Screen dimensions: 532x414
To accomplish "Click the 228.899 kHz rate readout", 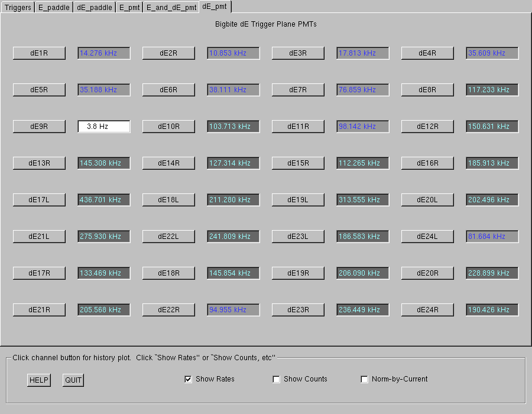I will click(492, 273).
